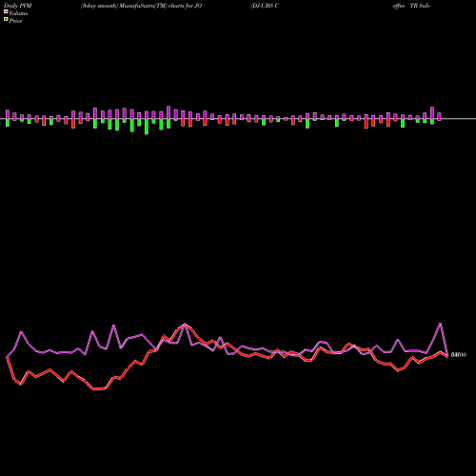Screen dimensions: 476x476
Task: Click the last price value label at line end
Action: pos(459,355)
